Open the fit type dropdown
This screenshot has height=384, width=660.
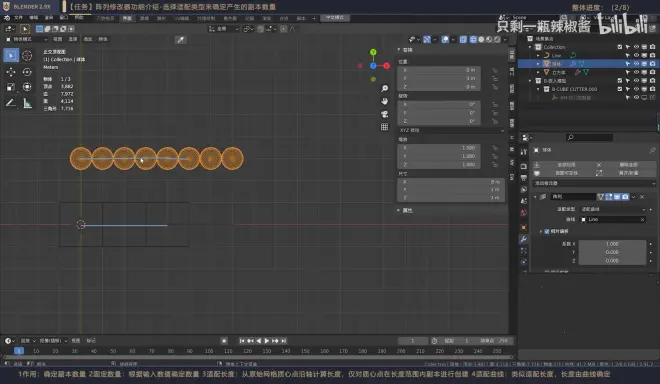613,209
